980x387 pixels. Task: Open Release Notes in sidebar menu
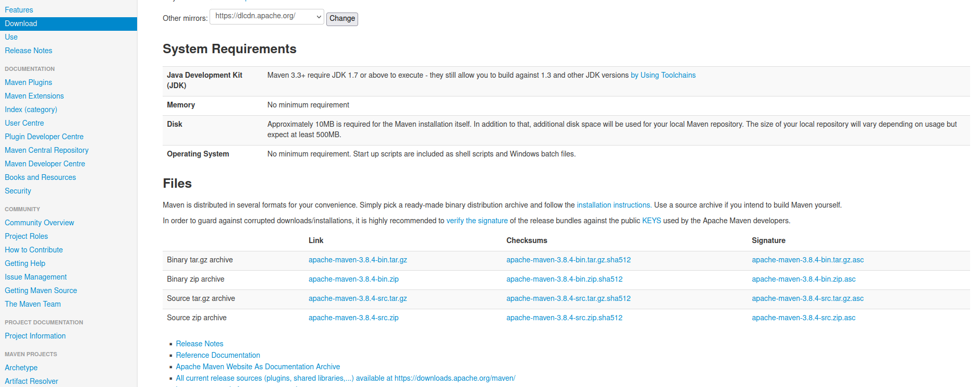(x=29, y=51)
